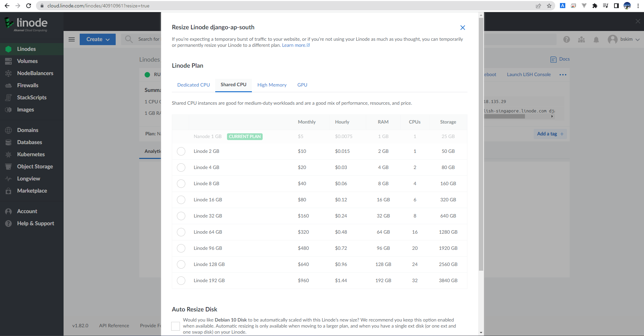Click the browser back arrow
Image resolution: width=644 pixels, height=336 pixels.
(7, 6)
